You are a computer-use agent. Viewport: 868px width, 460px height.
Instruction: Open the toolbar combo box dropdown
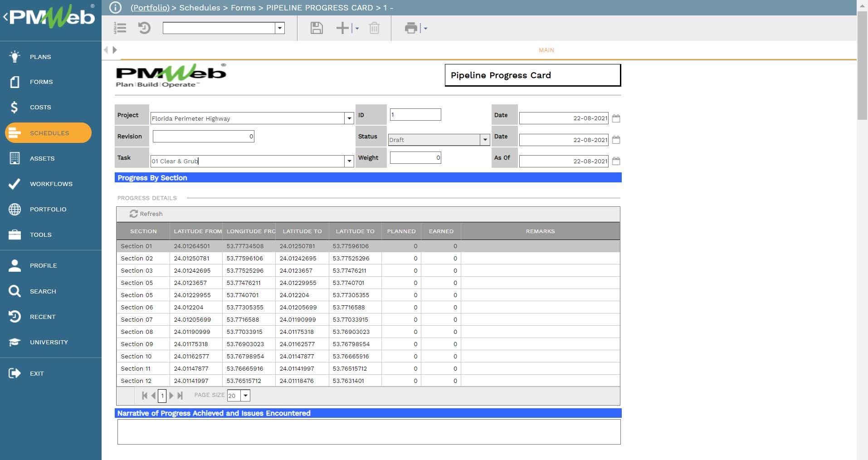280,28
